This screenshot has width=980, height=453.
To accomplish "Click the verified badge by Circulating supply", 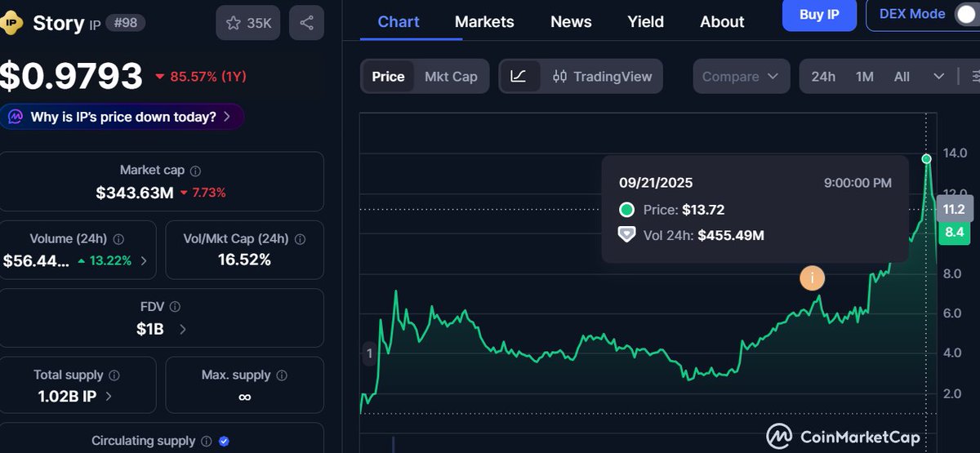I will pos(224,442).
